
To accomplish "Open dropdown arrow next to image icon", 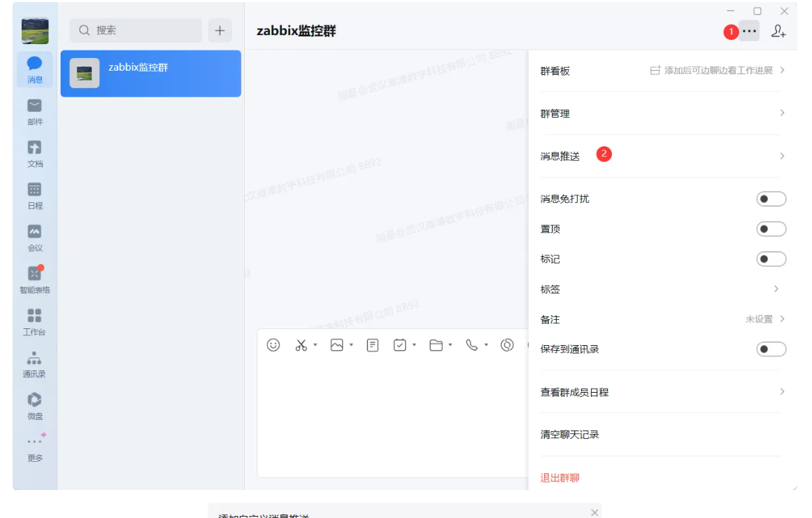I will click(x=351, y=345).
